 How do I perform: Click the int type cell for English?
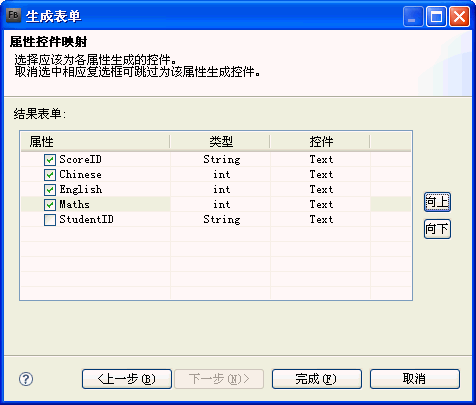pos(220,190)
